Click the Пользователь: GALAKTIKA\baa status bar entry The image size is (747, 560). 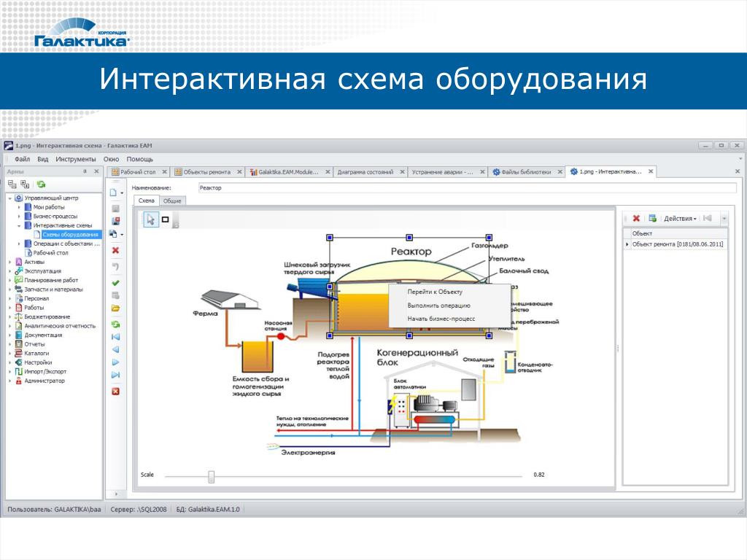[x=54, y=509]
